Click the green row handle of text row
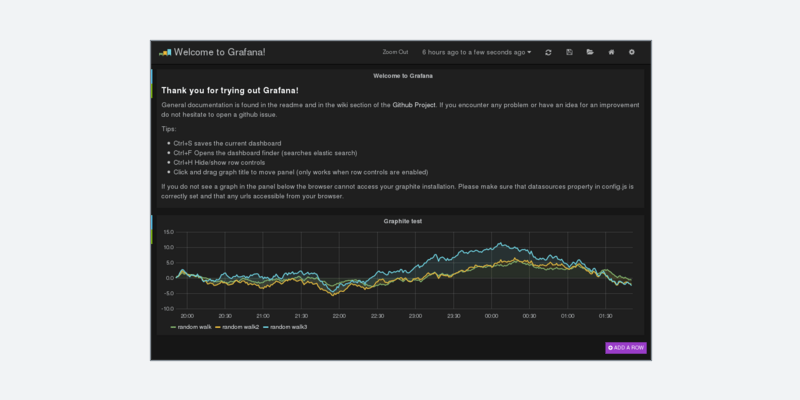The image size is (800, 400). pos(152,90)
